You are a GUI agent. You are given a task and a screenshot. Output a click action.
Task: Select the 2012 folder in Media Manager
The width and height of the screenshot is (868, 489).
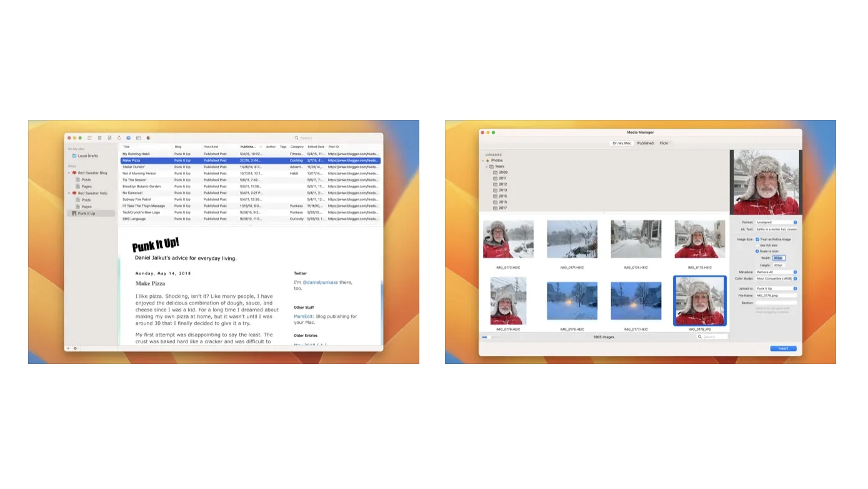(x=501, y=184)
